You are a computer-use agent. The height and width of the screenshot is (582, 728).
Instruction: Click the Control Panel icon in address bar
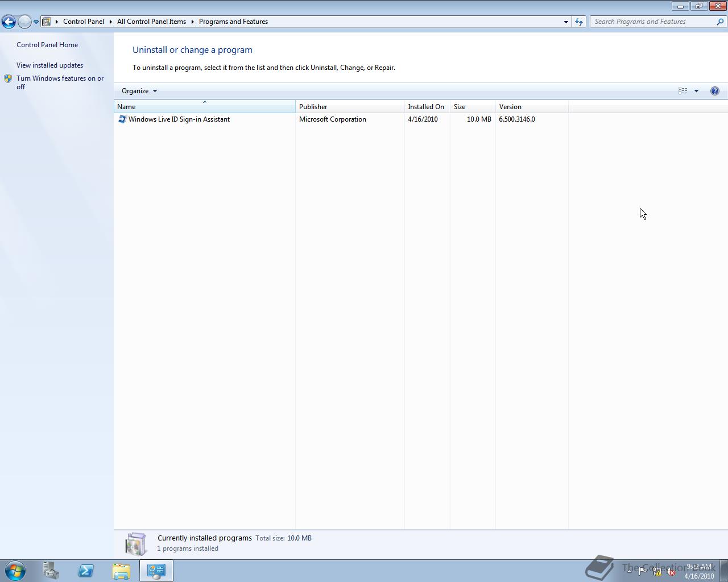(47, 22)
